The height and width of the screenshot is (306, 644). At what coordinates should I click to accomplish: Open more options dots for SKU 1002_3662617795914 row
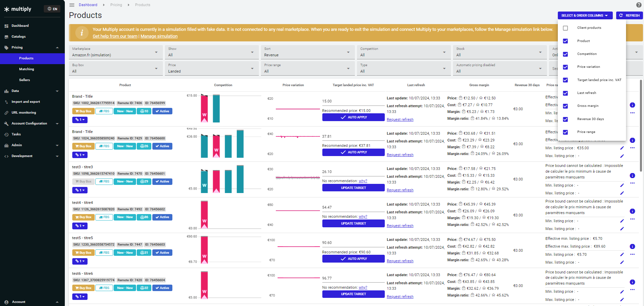point(632,113)
